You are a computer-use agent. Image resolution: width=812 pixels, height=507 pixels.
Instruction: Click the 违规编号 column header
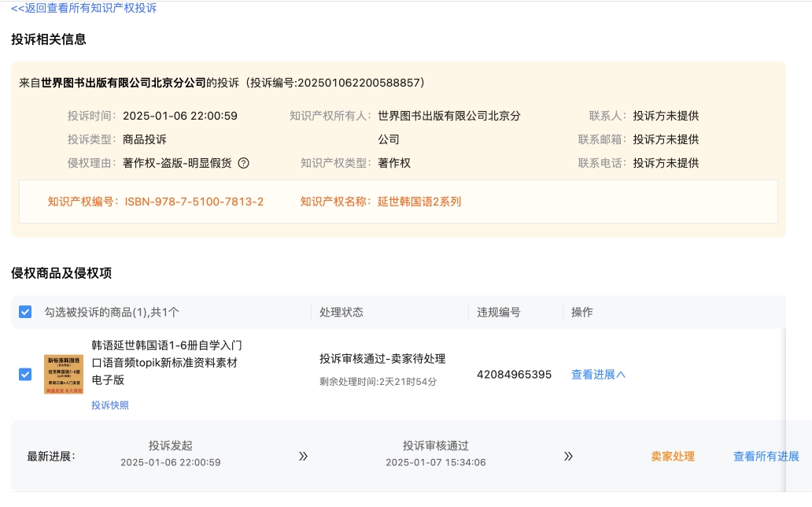click(499, 313)
